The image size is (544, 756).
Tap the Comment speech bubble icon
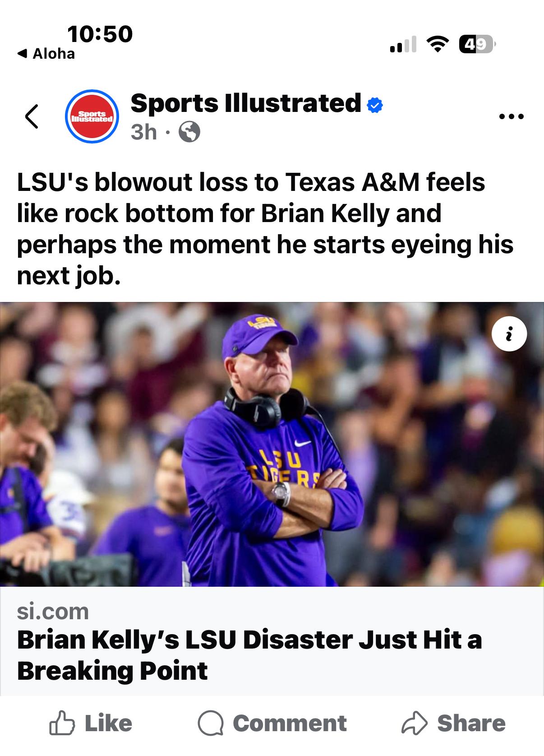click(211, 724)
